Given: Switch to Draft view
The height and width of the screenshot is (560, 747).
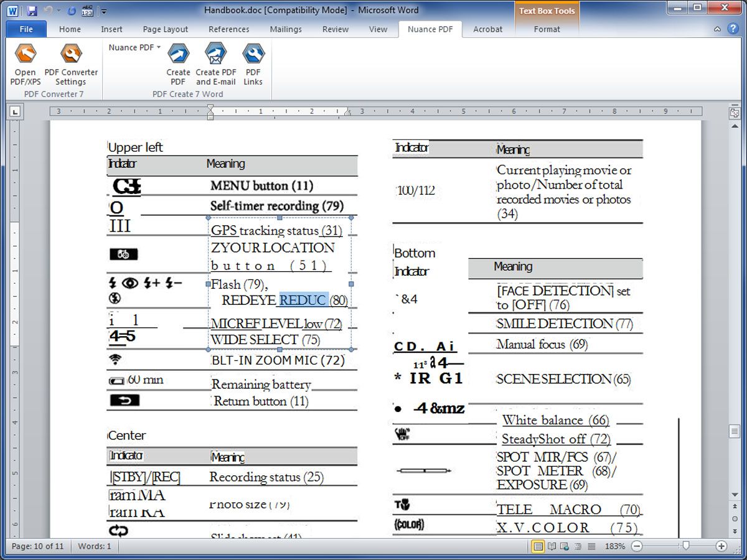Looking at the screenshot, I should tap(591, 546).
